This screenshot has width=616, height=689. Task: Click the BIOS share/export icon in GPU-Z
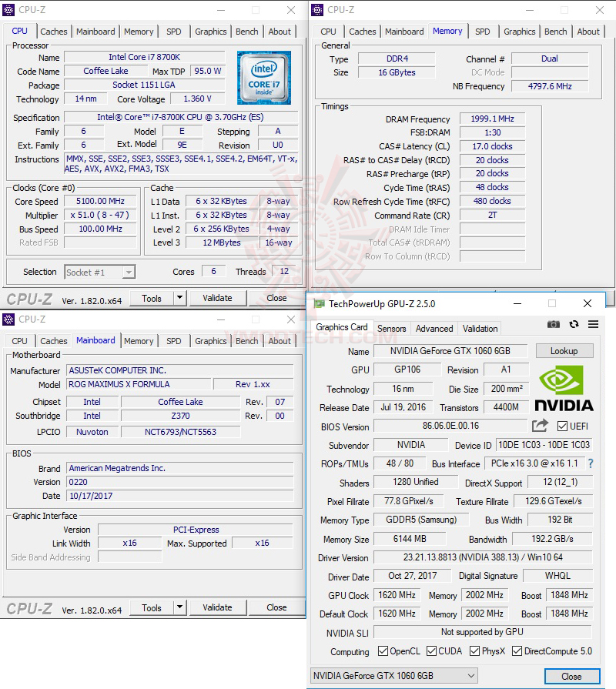[540, 426]
